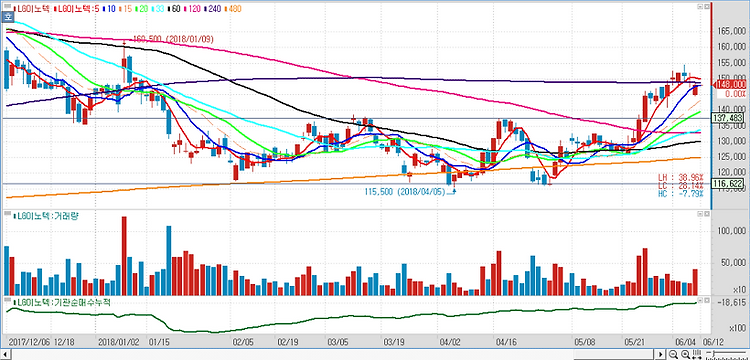Viewport: 750px width, 360px height.
Task: Click the LH : 38.96% statistic
Action: (x=682, y=176)
